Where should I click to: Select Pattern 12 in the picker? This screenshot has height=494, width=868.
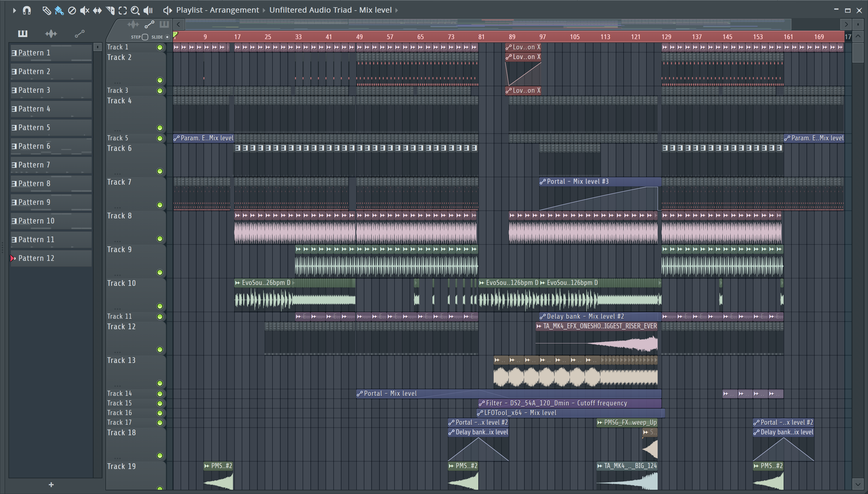(51, 258)
